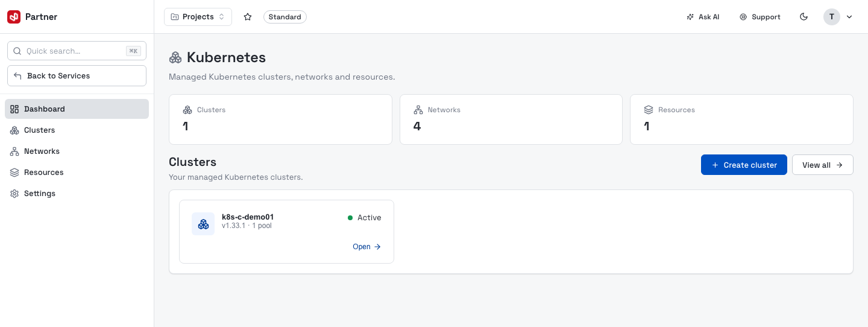Click the Clusters section heading
This screenshot has height=327, width=868.
(192, 162)
